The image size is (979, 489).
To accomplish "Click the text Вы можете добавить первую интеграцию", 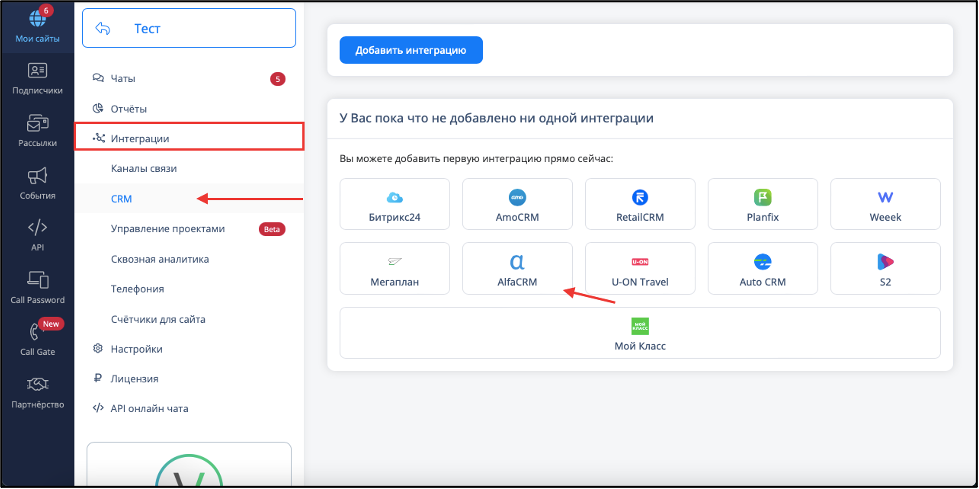I will [476, 159].
